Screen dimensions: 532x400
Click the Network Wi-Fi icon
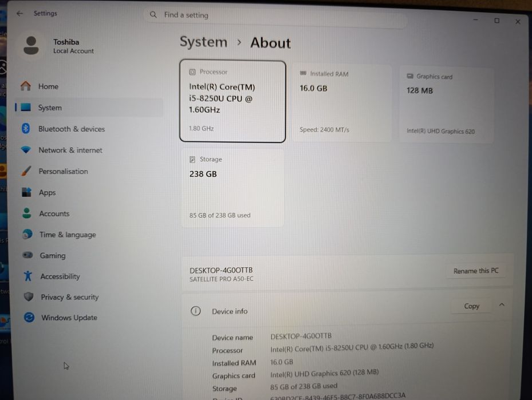coord(26,149)
